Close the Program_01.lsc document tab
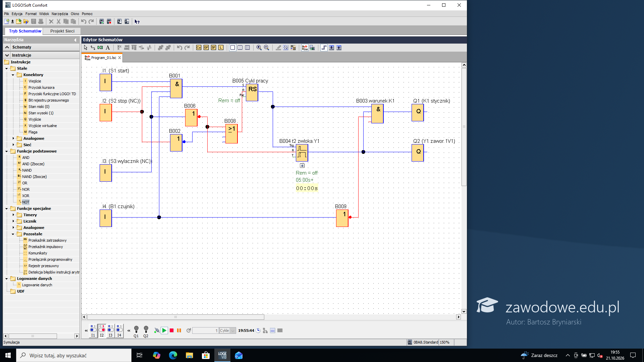Image resolution: width=644 pixels, height=362 pixels. [x=119, y=58]
